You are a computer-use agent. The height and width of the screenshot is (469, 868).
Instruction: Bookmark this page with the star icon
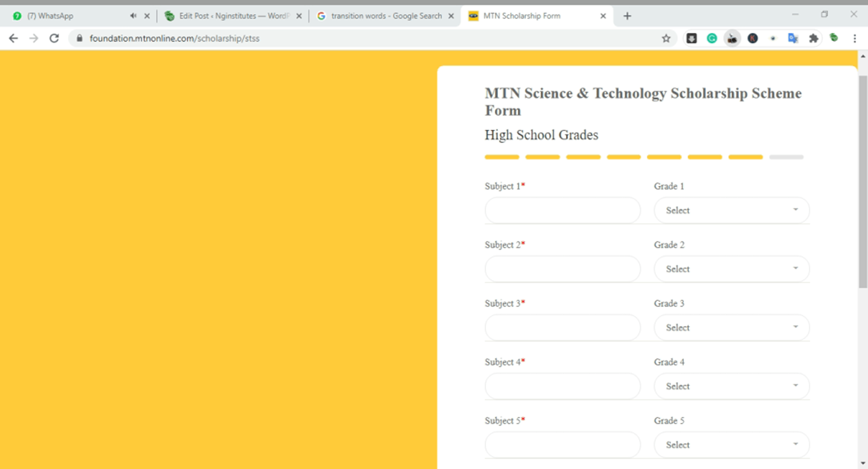coord(666,38)
